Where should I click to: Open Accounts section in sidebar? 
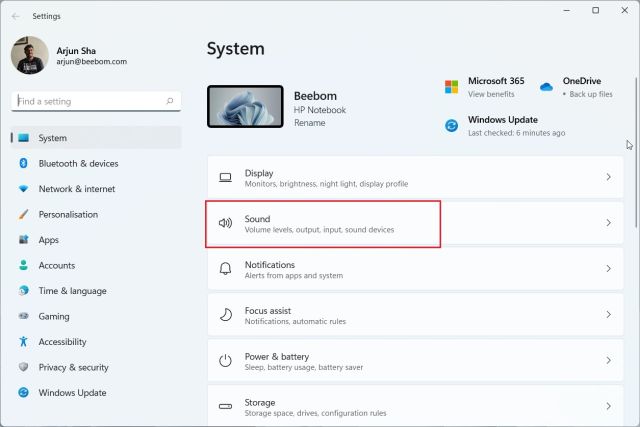tap(56, 265)
